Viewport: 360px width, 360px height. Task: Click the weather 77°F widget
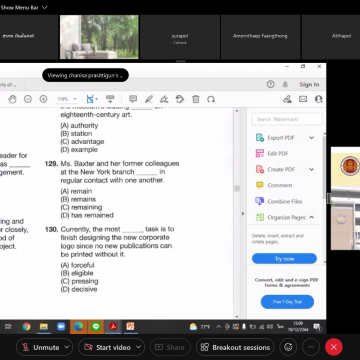(200, 327)
